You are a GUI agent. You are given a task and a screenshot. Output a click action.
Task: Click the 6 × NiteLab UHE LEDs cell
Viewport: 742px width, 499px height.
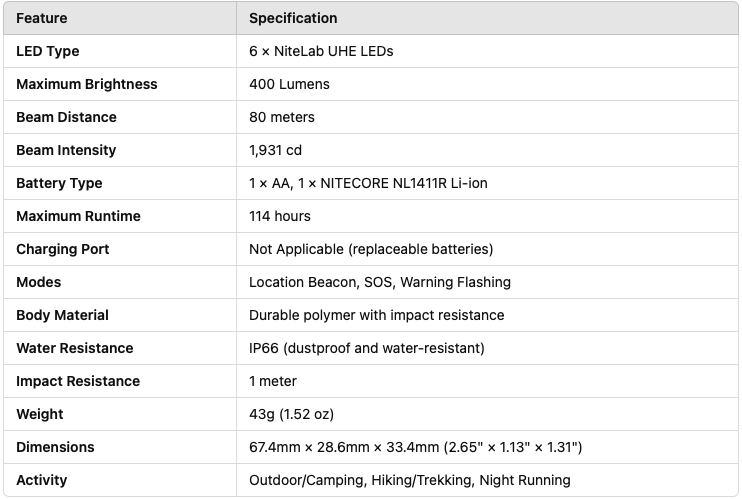321,51
